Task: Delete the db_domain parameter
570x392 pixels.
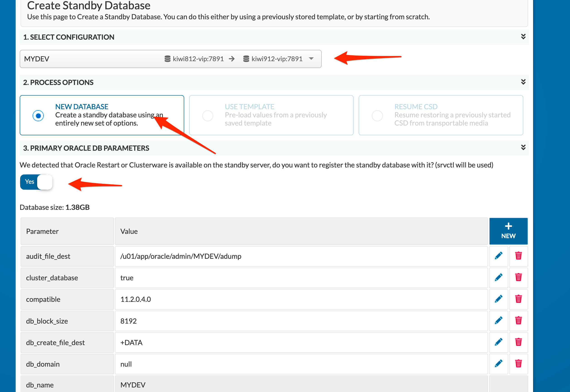Action: click(518, 364)
